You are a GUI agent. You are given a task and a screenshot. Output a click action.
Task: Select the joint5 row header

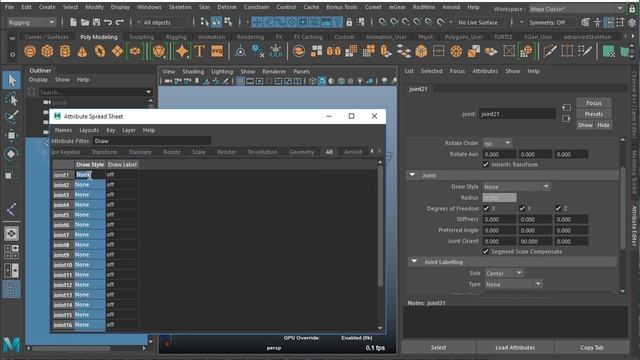63,215
